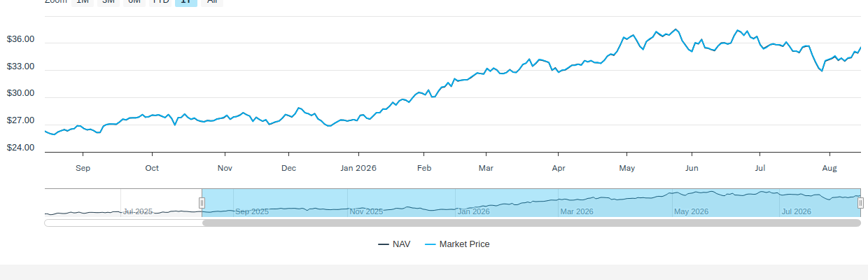Image resolution: width=868 pixels, height=280 pixels.
Task: Click the Jun x-axis label
Action: click(x=692, y=168)
